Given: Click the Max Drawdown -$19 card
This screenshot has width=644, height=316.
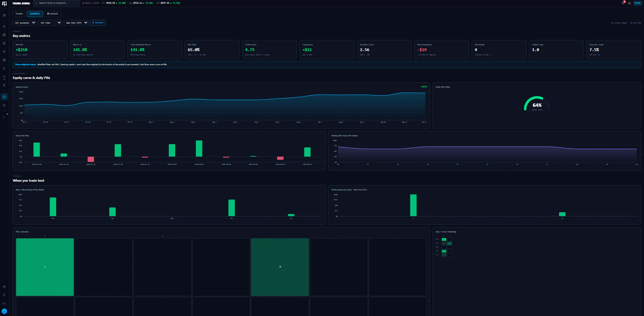Looking at the screenshot, I should (441, 50).
